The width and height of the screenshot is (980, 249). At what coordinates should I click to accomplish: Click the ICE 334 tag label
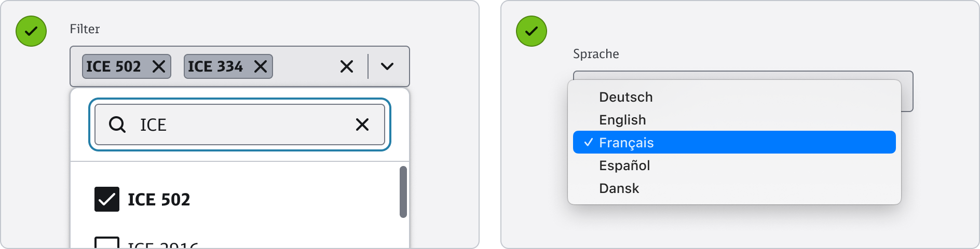pyautogui.click(x=215, y=66)
